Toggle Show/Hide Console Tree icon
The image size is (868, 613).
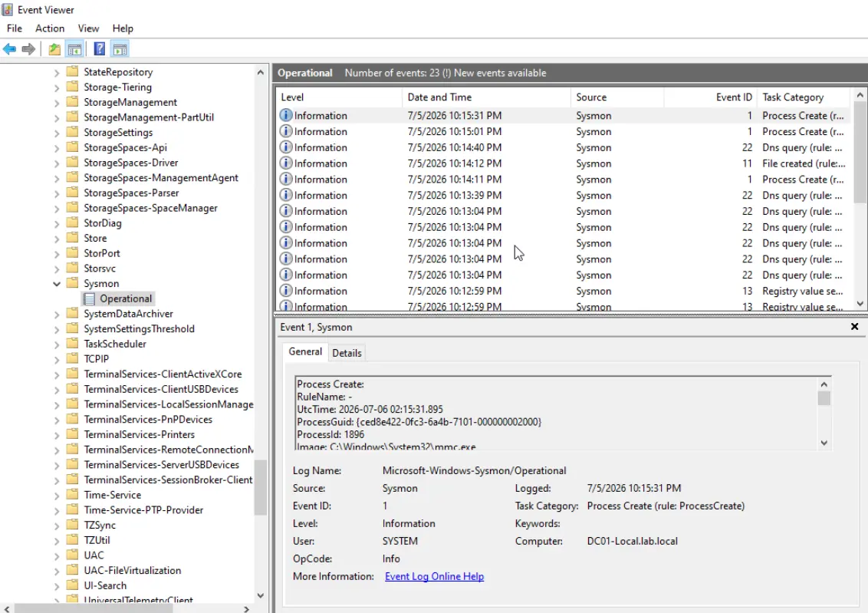click(74, 49)
